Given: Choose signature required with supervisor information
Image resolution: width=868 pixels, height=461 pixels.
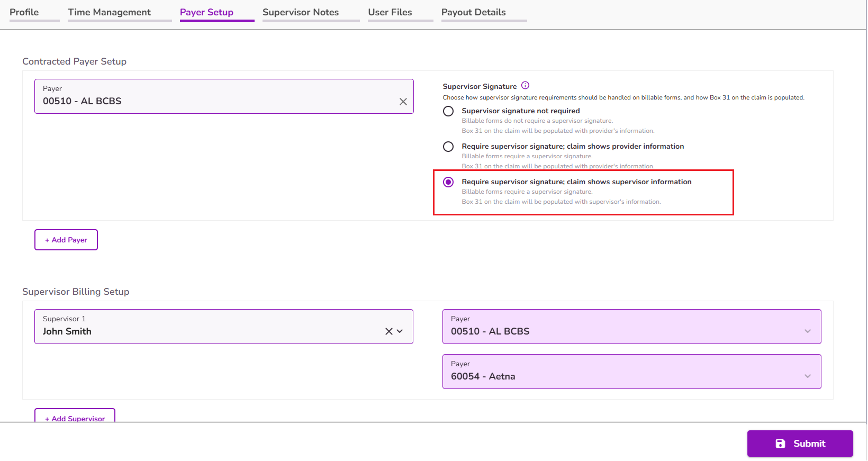Looking at the screenshot, I should point(448,182).
